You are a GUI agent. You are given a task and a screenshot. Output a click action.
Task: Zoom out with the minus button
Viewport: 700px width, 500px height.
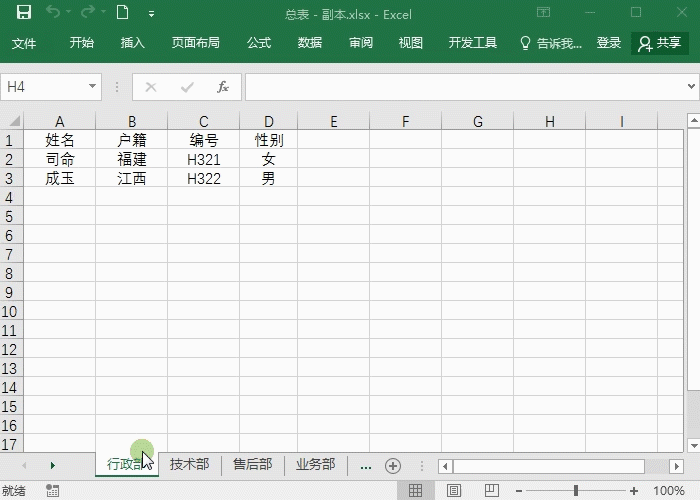tap(519, 491)
